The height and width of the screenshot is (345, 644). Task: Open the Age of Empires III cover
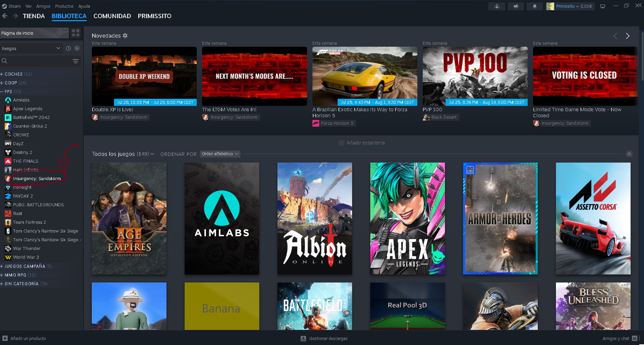click(x=129, y=219)
